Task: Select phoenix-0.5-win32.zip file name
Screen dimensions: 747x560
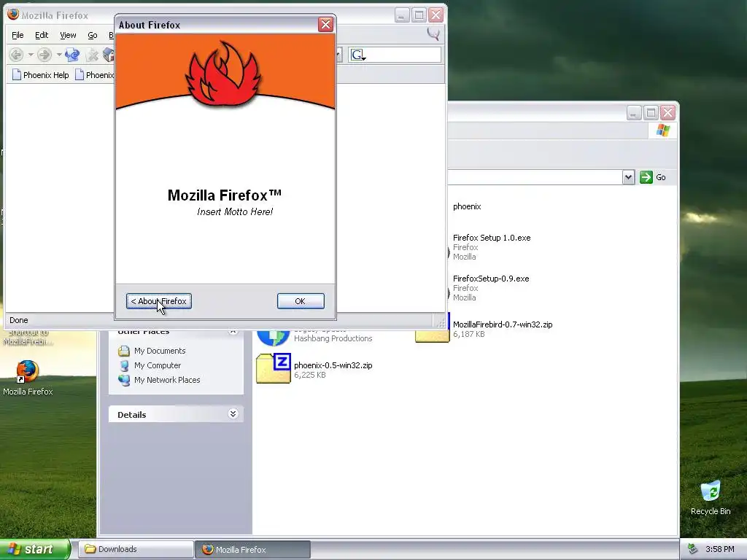Action: (x=333, y=365)
